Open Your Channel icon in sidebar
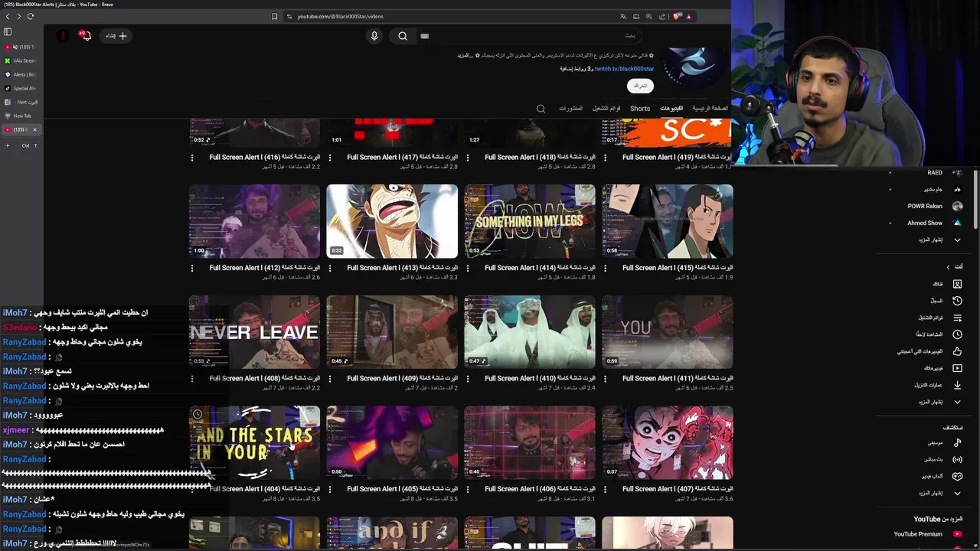The image size is (980, 551). pos(957,284)
